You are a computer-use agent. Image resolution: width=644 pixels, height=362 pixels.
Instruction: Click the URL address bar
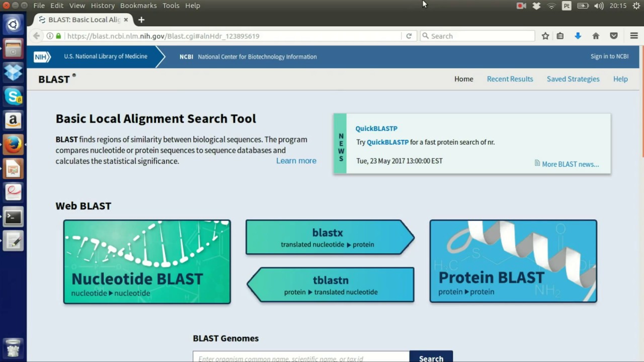click(x=231, y=36)
